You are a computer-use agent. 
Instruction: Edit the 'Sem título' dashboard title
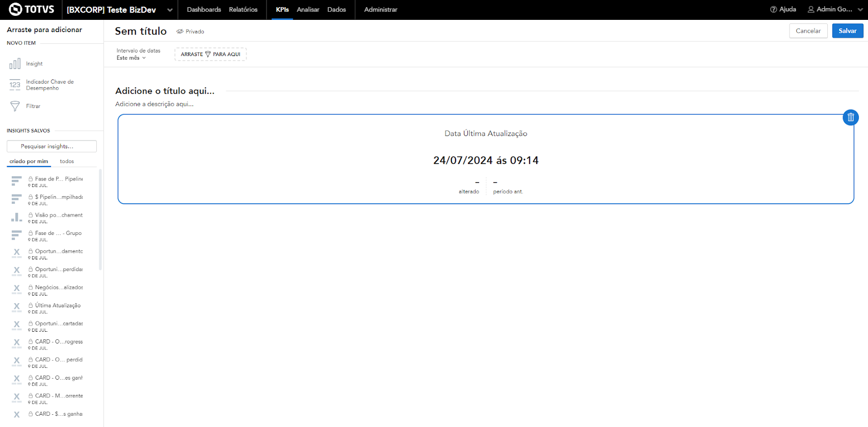coord(141,31)
